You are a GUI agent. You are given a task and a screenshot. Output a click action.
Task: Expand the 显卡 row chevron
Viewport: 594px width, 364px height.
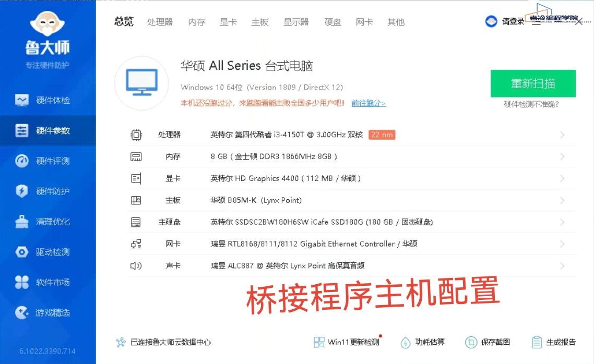(x=562, y=178)
